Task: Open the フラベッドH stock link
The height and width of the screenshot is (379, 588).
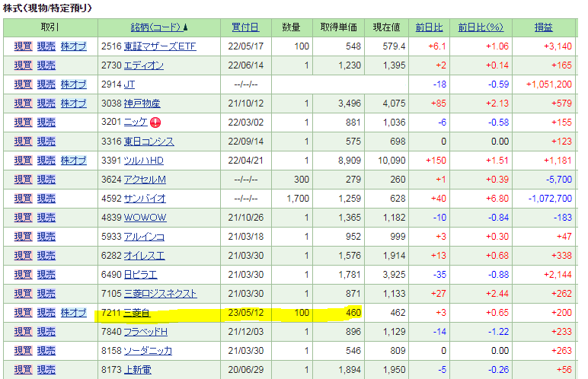Action: 145,332
